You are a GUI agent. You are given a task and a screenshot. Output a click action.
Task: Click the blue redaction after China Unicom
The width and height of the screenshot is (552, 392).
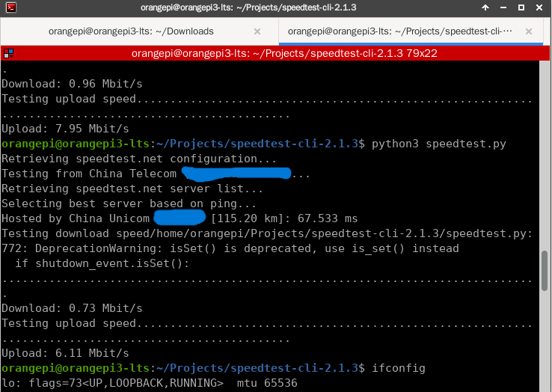[x=180, y=217]
